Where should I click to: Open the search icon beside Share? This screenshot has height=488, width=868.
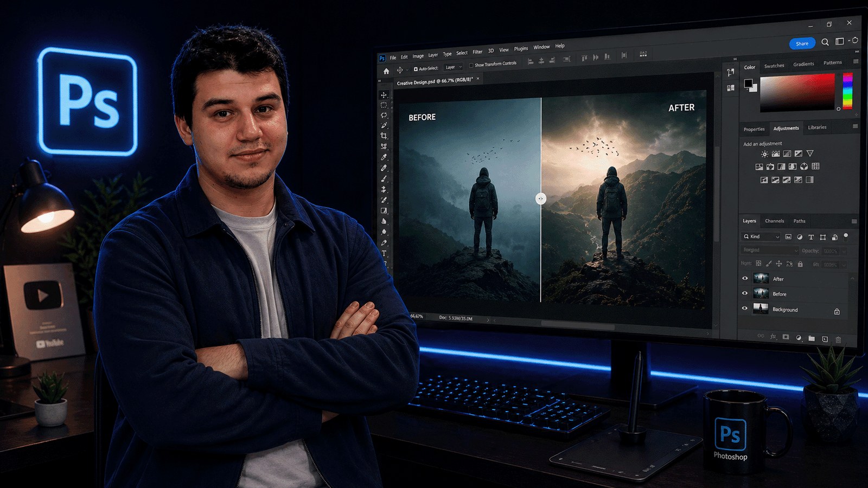click(x=825, y=42)
